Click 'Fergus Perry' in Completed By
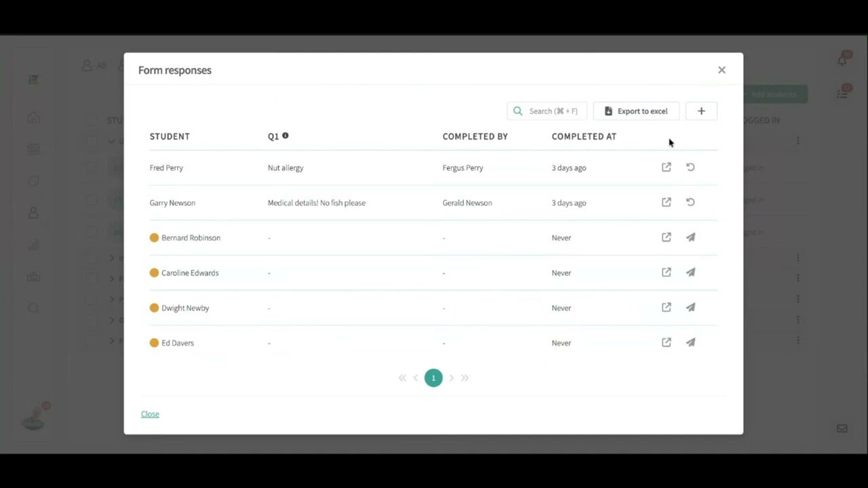 tap(462, 167)
